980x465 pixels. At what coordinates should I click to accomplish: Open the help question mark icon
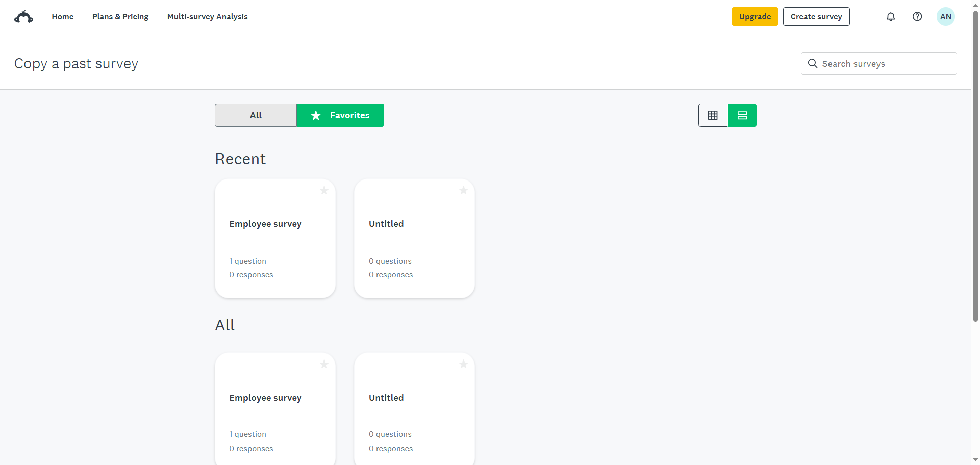coord(917,17)
